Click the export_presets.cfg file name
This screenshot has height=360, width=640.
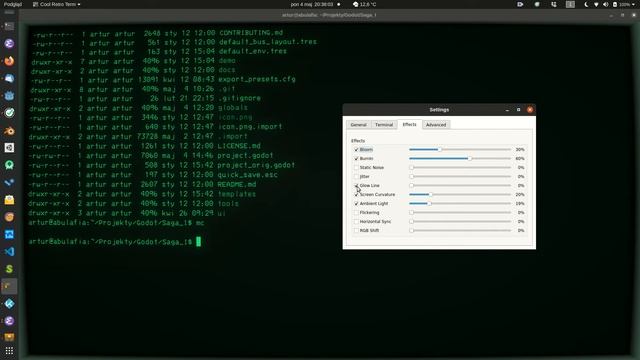click(x=257, y=79)
